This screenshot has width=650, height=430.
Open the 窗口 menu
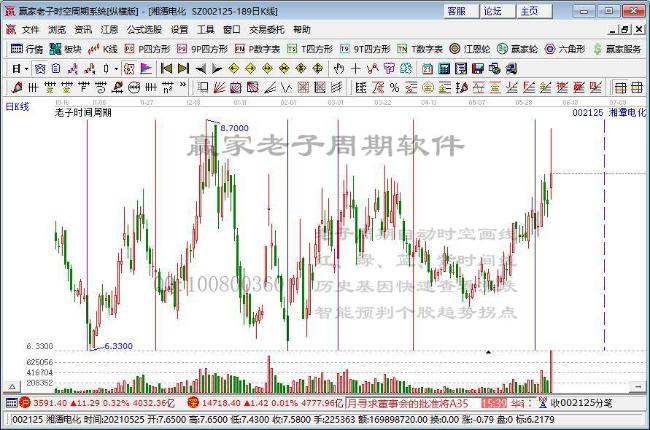pyautogui.click(x=232, y=29)
